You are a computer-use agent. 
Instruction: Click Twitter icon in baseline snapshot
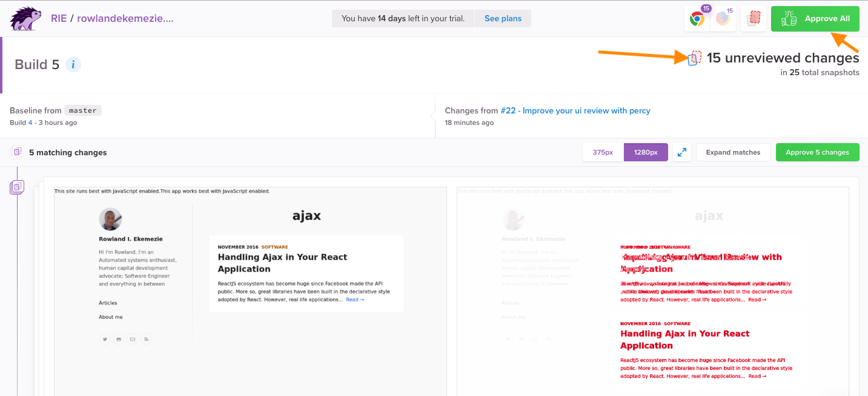(x=105, y=339)
